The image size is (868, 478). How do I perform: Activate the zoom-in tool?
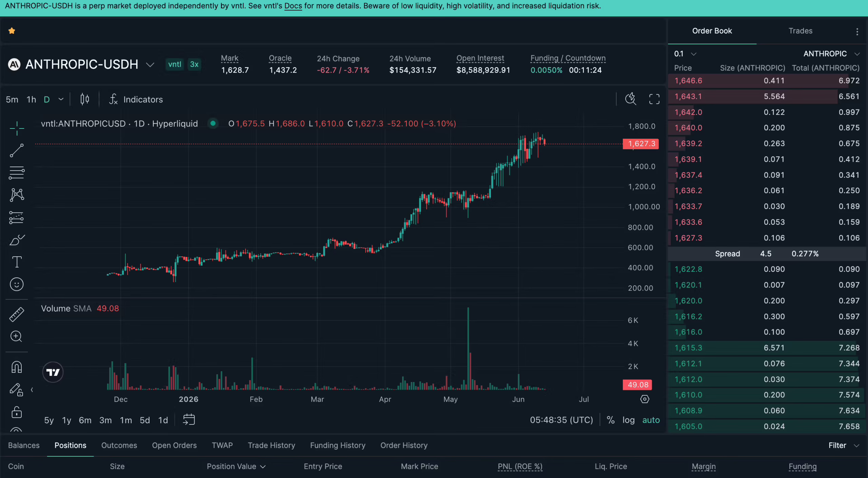tap(16, 336)
